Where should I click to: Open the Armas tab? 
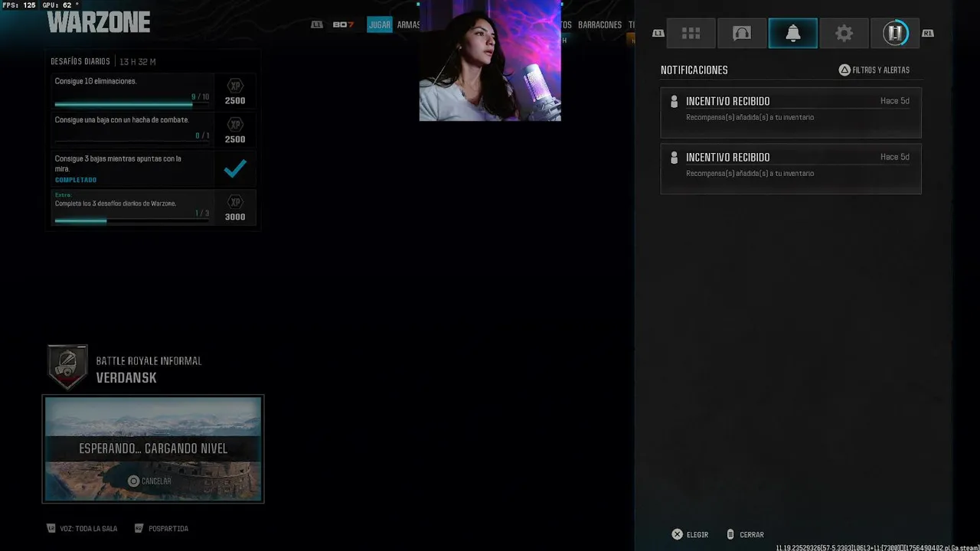[x=408, y=24]
